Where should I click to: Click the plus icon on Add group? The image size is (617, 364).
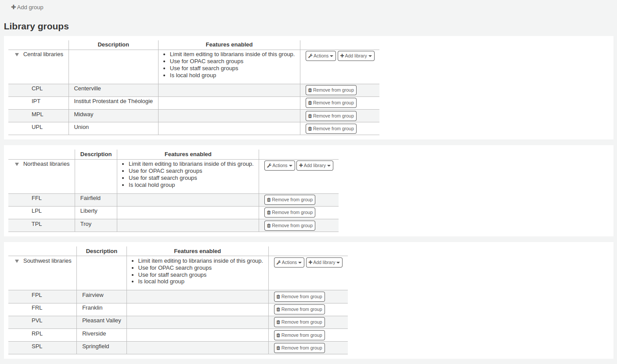13,7
